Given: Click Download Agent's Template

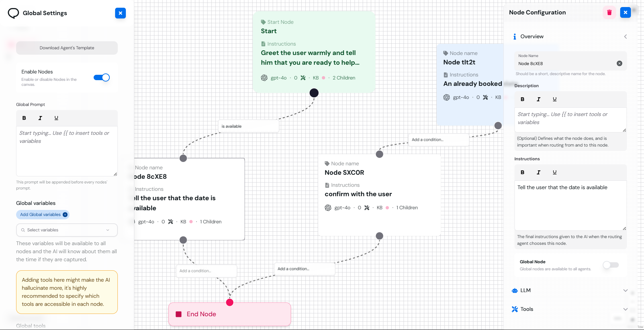Looking at the screenshot, I should [67, 48].
